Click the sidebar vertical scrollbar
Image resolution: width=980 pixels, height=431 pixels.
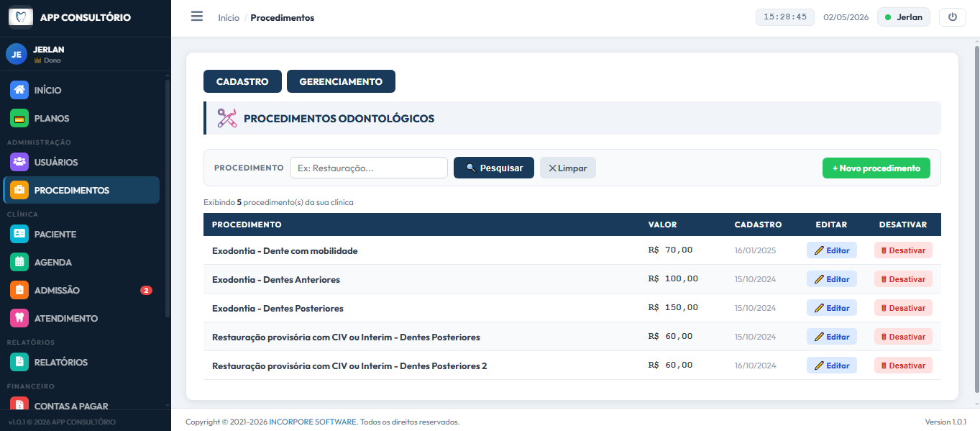tap(168, 198)
